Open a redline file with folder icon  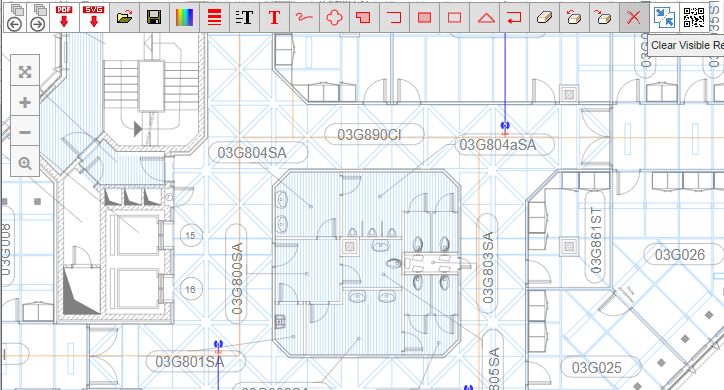tap(124, 17)
